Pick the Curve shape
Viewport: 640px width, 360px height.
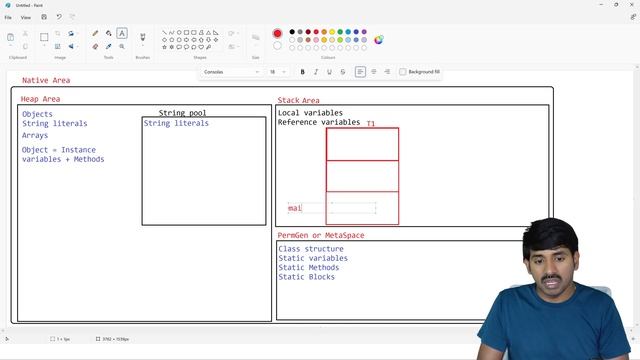[171, 33]
